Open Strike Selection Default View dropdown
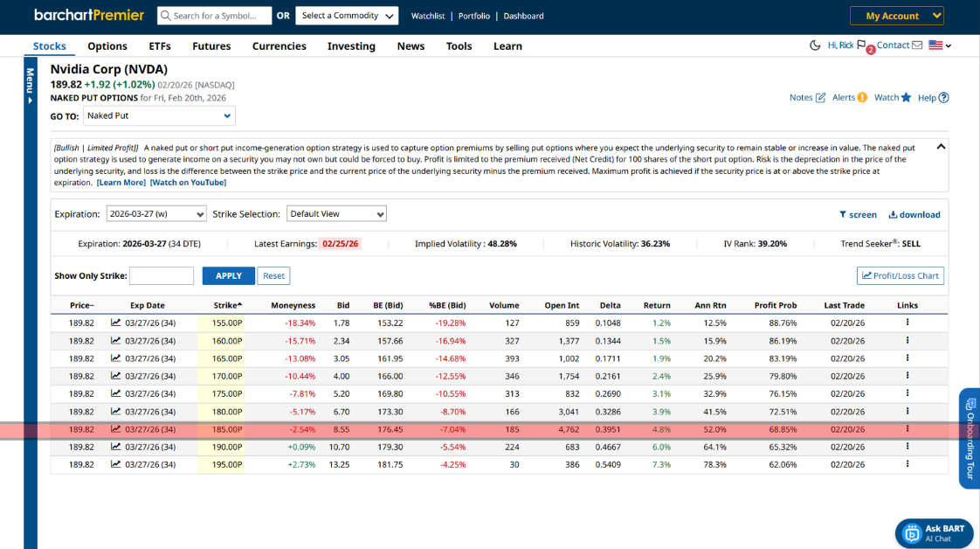The height and width of the screenshot is (549, 980). click(336, 214)
